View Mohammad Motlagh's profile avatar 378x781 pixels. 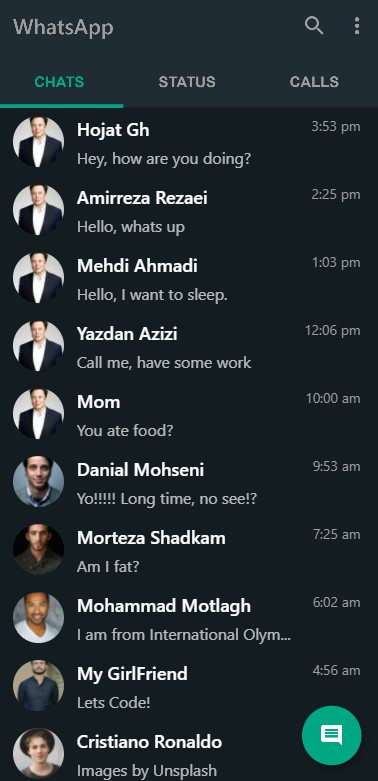(x=38, y=618)
